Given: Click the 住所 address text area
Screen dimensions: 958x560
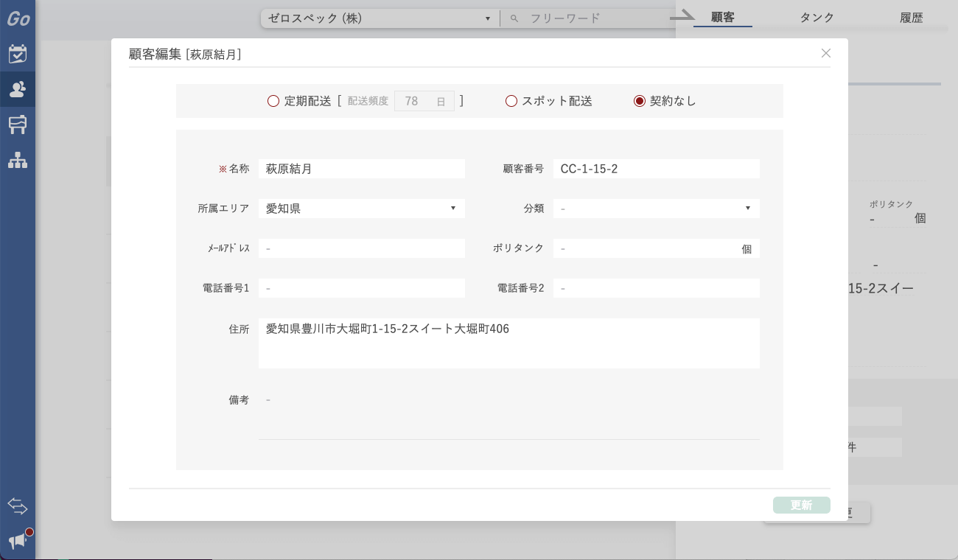Looking at the screenshot, I should click(x=509, y=343).
